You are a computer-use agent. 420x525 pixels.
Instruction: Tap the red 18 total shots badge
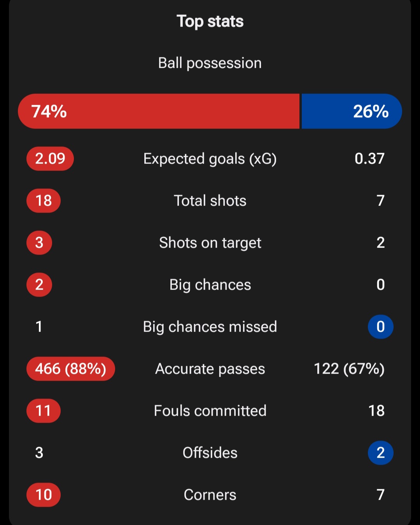click(44, 200)
